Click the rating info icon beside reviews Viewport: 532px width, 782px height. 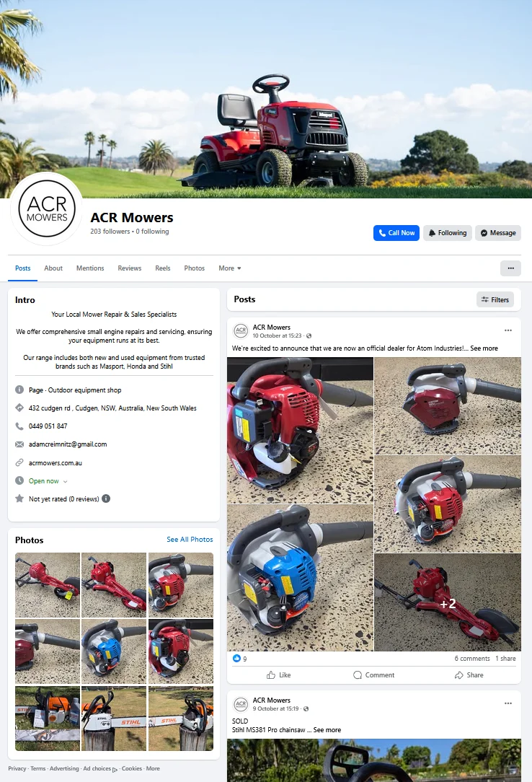106,498
